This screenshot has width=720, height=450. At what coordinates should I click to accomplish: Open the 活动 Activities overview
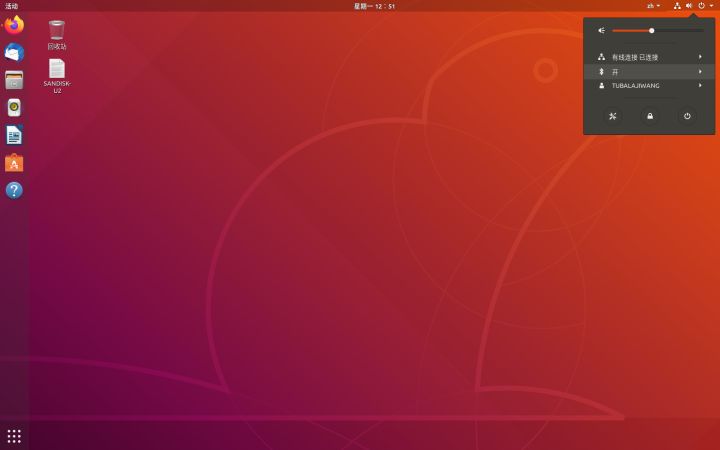click(x=11, y=6)
